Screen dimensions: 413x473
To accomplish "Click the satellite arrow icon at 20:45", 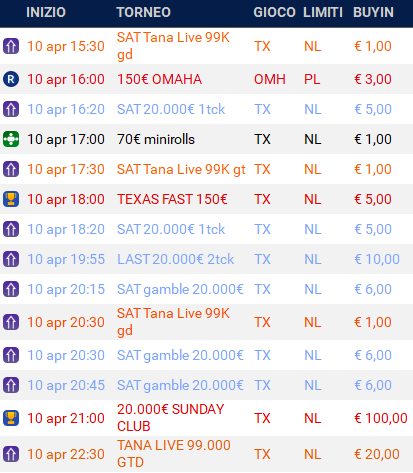I will point(11,385).
